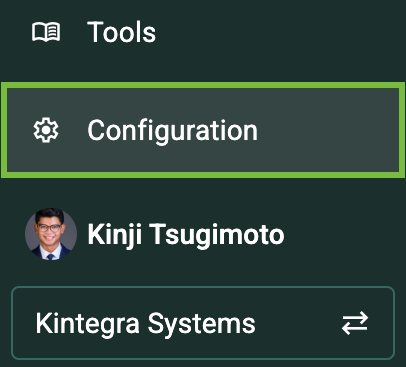Click the Kintegra Systems label text
Screen dimensions: 406x367
[145, 323]
